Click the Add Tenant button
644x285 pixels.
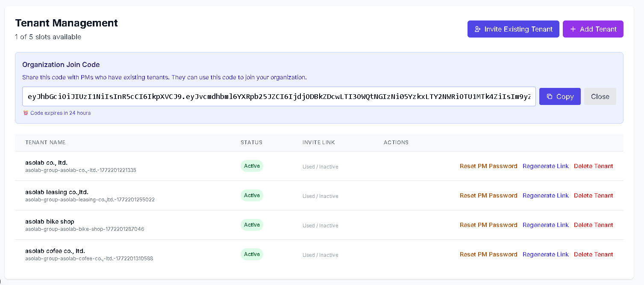593,29
